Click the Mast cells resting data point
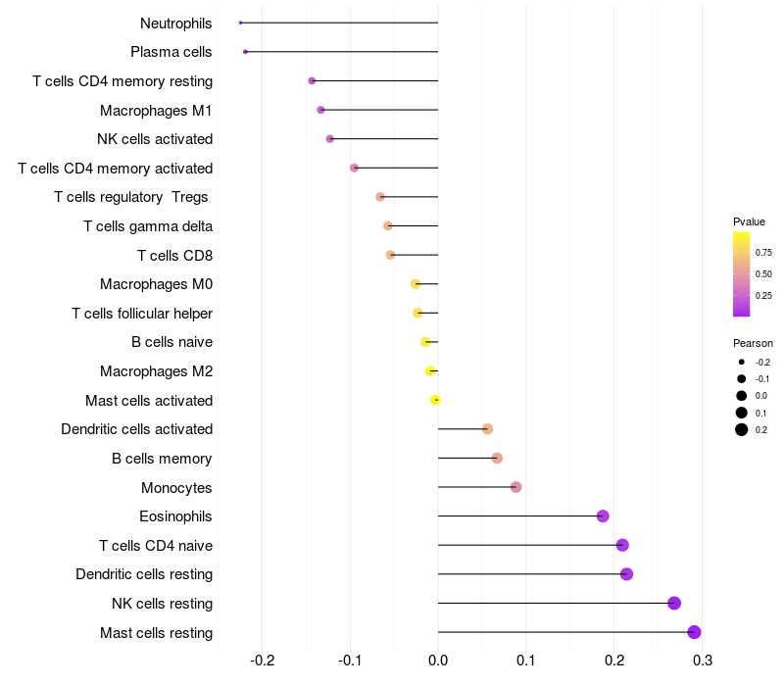The image size is (784, 686). pos(694,632)
